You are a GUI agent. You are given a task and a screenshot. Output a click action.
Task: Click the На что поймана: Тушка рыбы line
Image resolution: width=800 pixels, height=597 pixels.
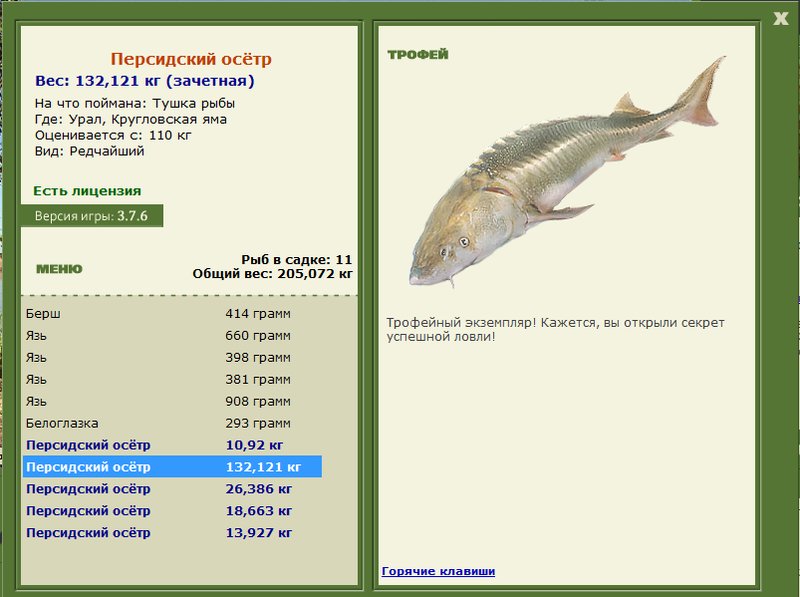135,104
